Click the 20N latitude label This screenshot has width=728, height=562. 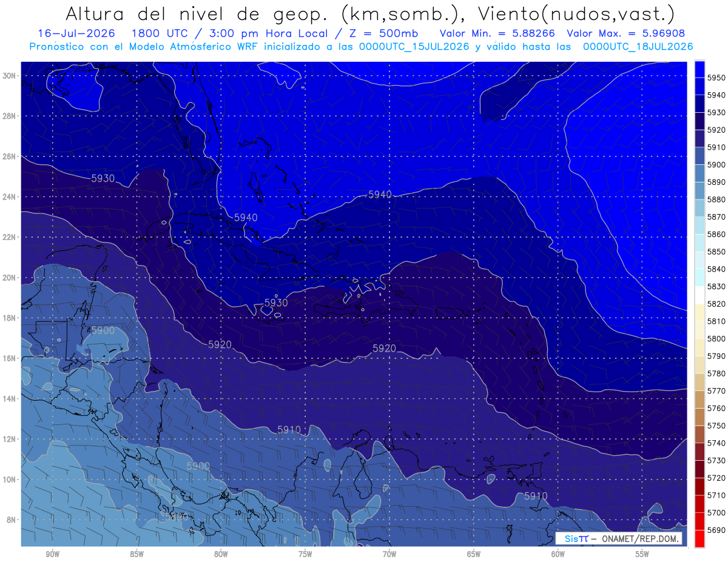[10, 278]
